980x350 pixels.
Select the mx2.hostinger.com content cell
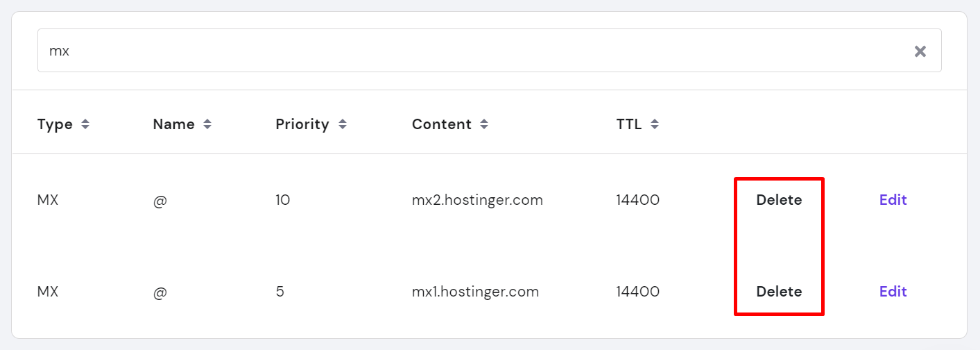[477, 201]
